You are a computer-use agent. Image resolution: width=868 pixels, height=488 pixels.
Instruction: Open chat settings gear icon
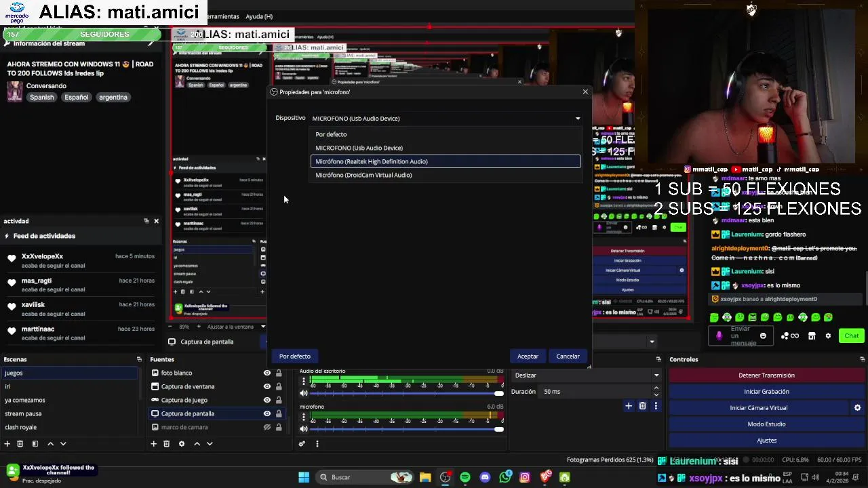click(828, 335)
